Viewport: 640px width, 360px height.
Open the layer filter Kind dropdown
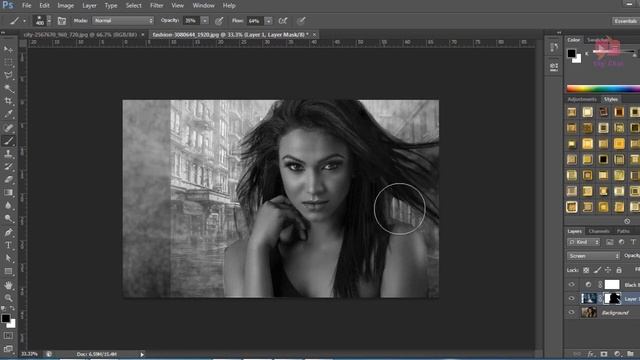(x=583, y=242)
